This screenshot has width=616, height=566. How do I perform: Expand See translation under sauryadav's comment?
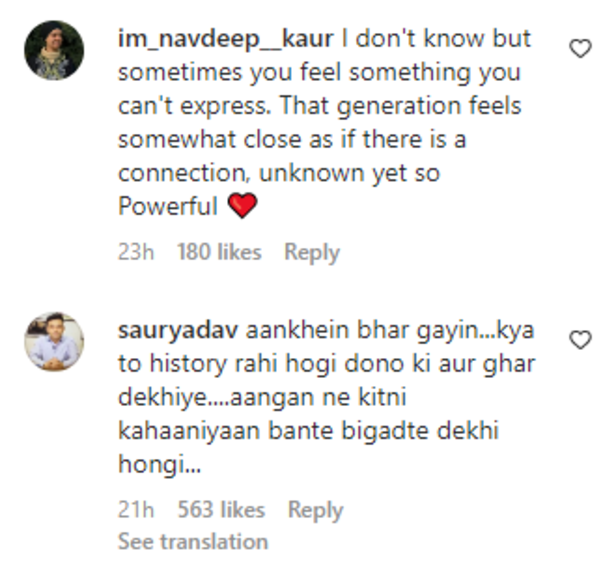point(193,542)
